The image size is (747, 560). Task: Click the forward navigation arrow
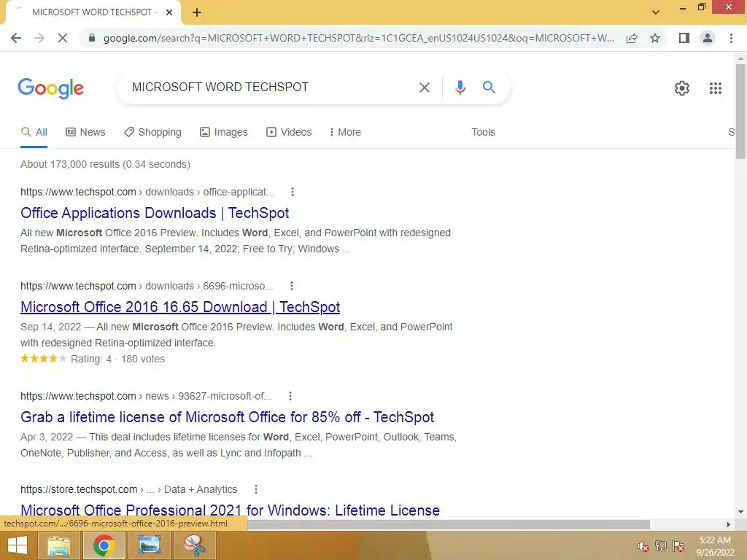pyautogui.click(x=39, y=38)
